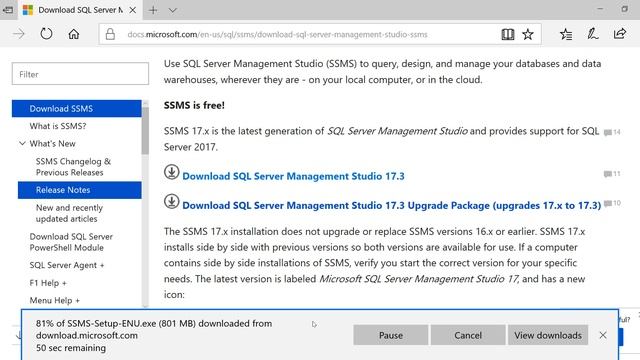Open Download SQL Server PowerShell Module
This screenshot has width=640, height=360.
(71, 242)
